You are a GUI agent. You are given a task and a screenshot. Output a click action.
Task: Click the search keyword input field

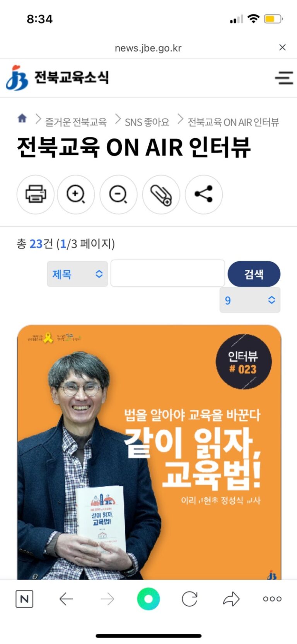[168, 273]
